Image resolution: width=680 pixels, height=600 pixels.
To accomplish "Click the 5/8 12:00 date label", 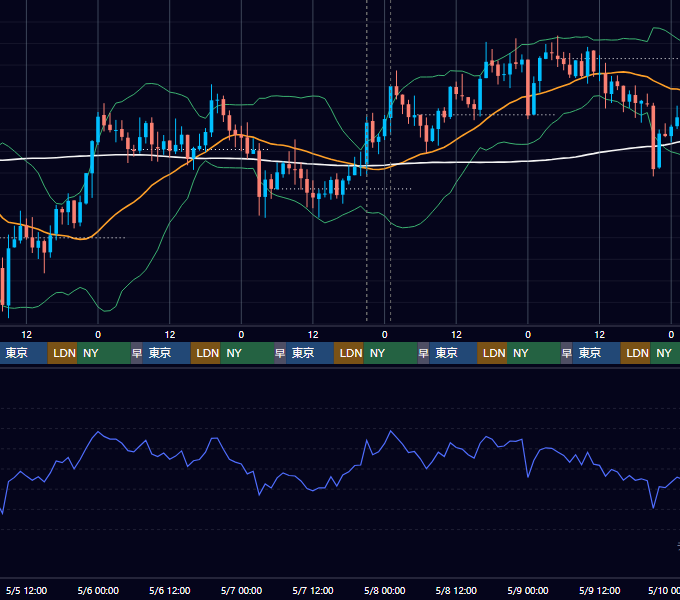I will pos(456,590).
